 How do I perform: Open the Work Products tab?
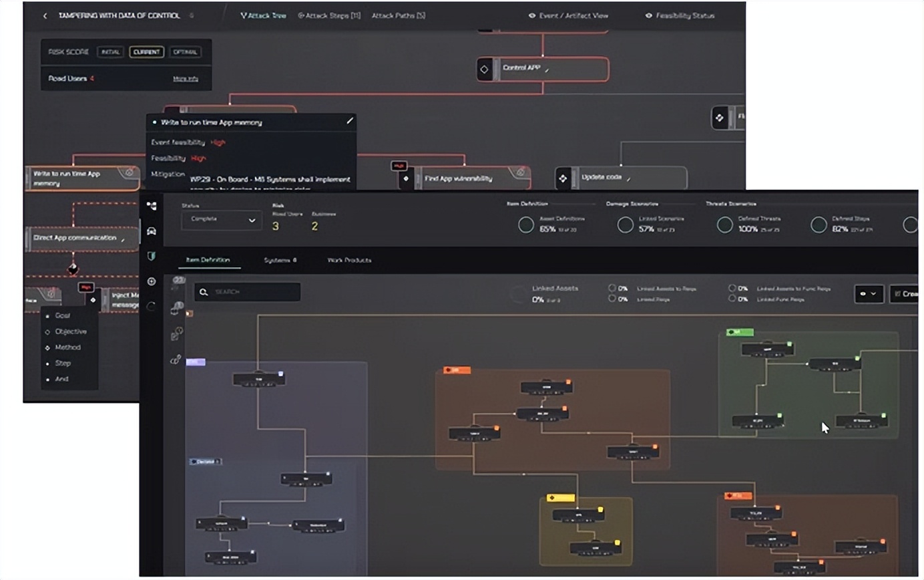349,260
